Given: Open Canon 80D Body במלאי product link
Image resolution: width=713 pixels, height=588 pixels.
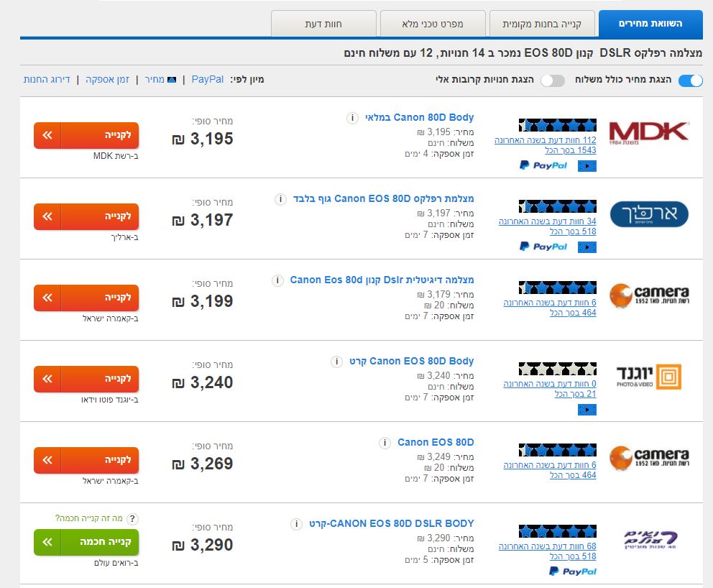Looking at the screenshot, I should point(419,117).
